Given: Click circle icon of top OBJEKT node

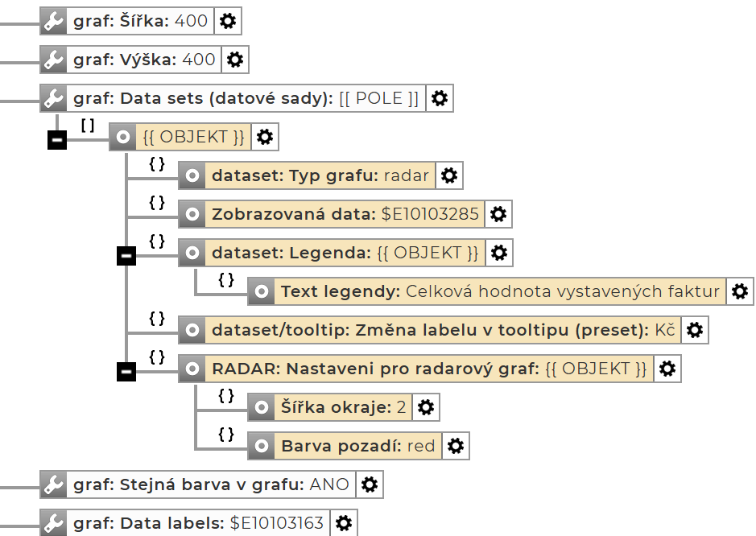Looking at the screenshot, I should [122, 137].
